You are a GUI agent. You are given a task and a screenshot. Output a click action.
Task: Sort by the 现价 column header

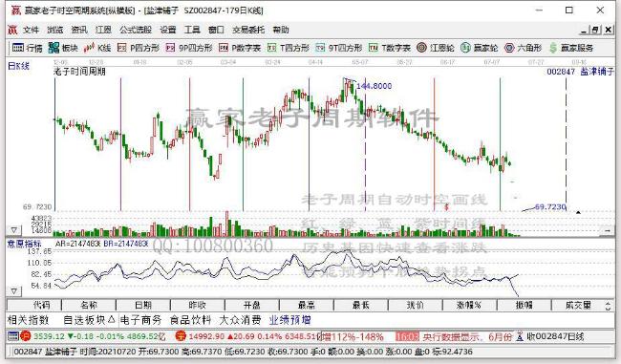[416, 305]
